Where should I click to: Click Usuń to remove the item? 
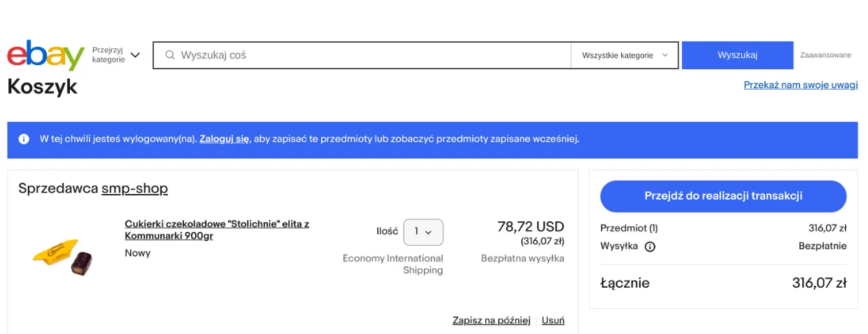(x=553, y=320)
